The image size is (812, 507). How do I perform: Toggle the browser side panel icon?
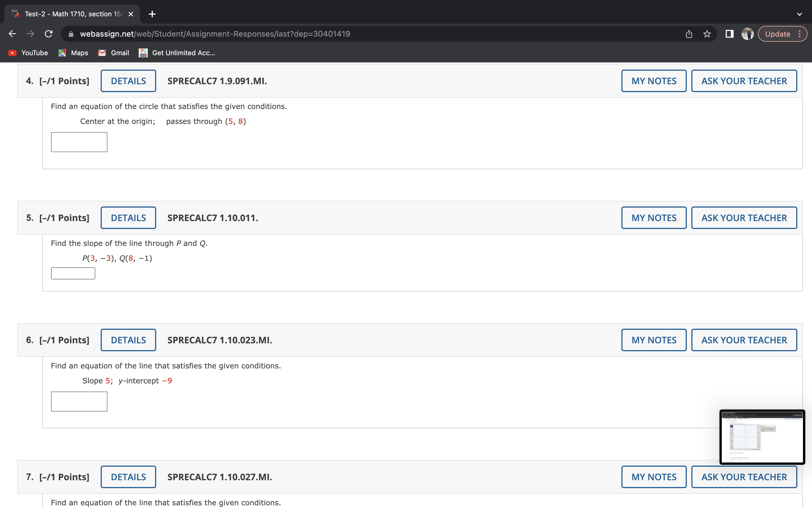pos(729,34)
